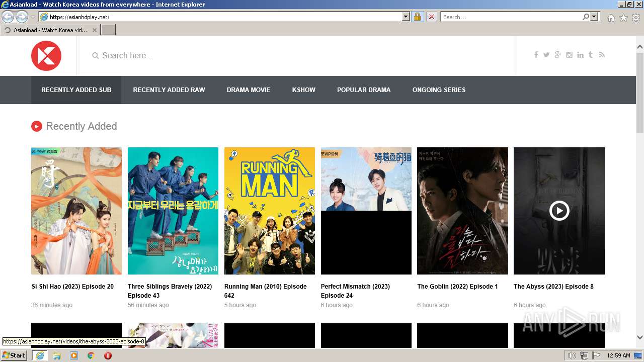Open the RSS feed icon

(602, 55)
